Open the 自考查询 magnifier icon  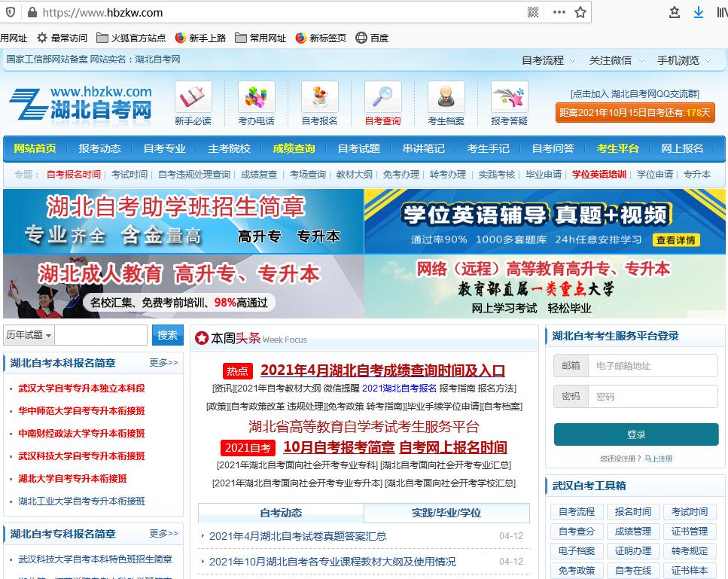coord(382,96)
